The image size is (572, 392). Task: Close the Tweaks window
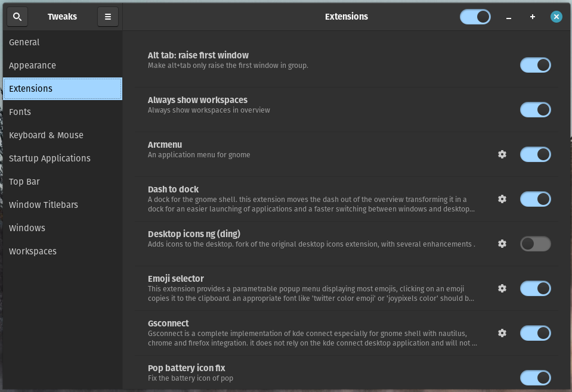[x=556, y=17]
